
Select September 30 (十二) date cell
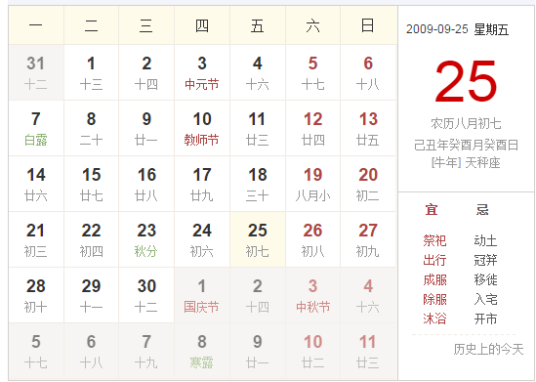coord(147,295)
